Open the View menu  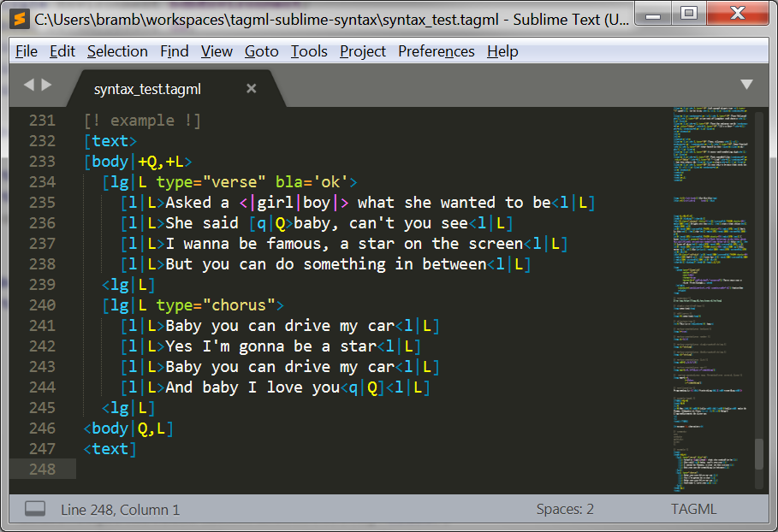point(217,51)
